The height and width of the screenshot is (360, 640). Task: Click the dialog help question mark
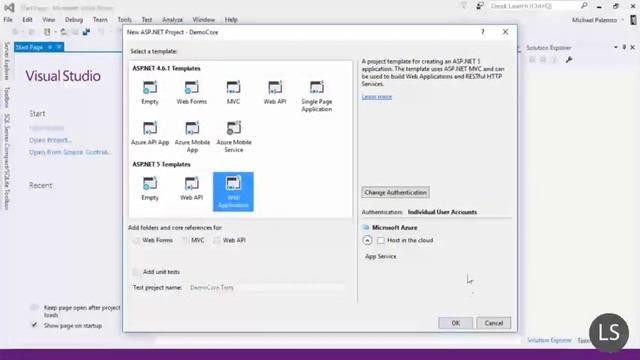pos(483,32)
